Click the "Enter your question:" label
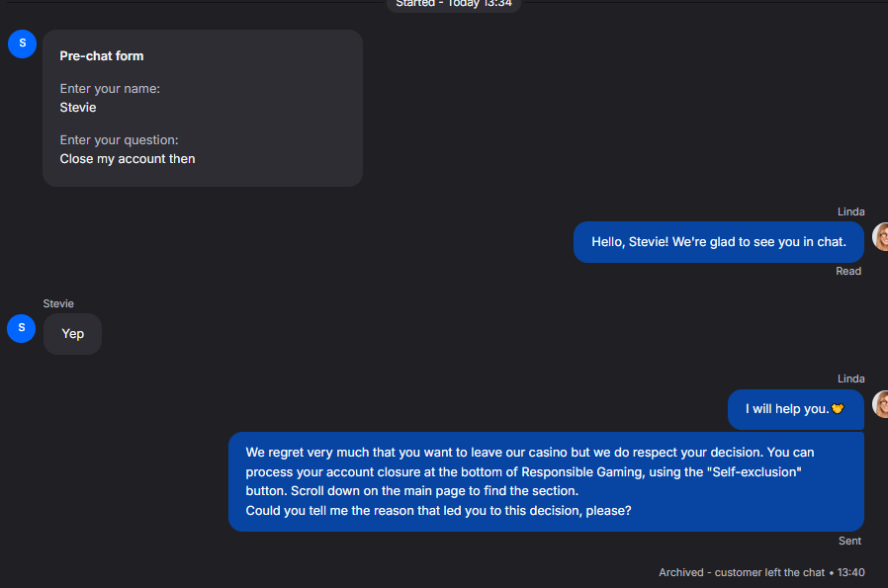The height and width of the screenshot is (588, 888). pyautogui.click(x=119, y=140)
